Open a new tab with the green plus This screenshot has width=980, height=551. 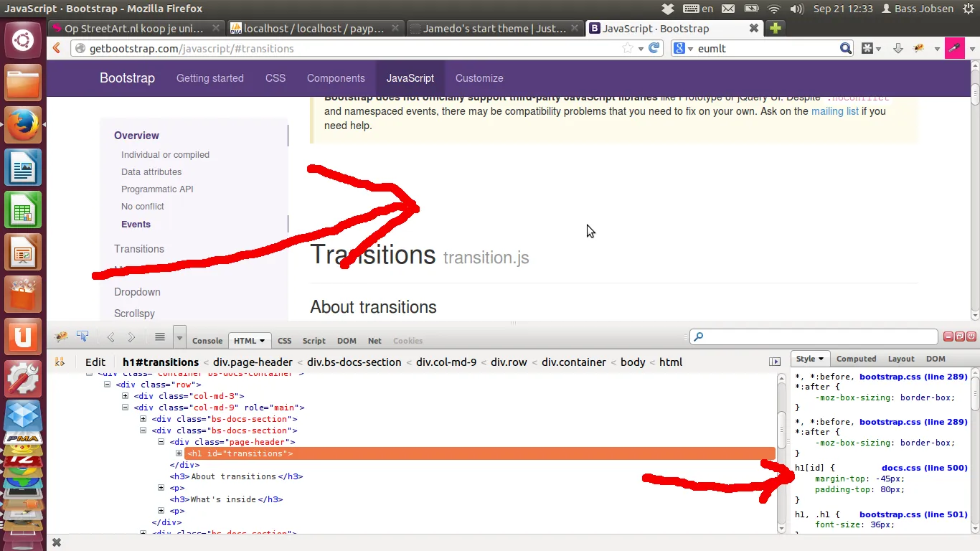[775, 29]
